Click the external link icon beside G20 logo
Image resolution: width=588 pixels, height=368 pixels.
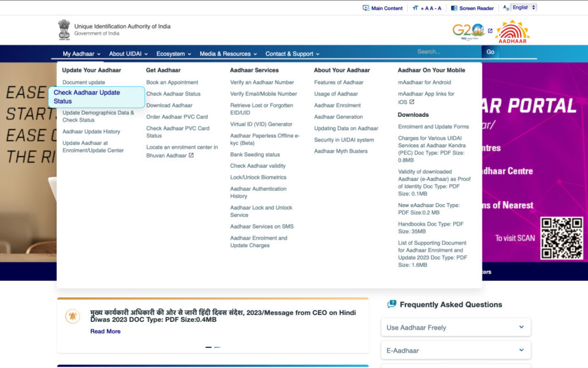coord(490,31)
